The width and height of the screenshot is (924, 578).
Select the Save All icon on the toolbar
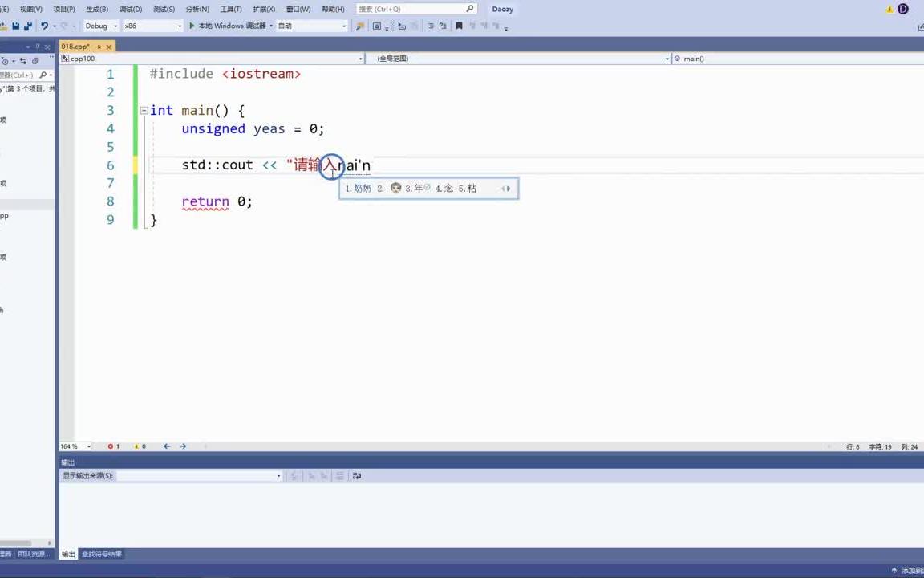pos(26,26)
